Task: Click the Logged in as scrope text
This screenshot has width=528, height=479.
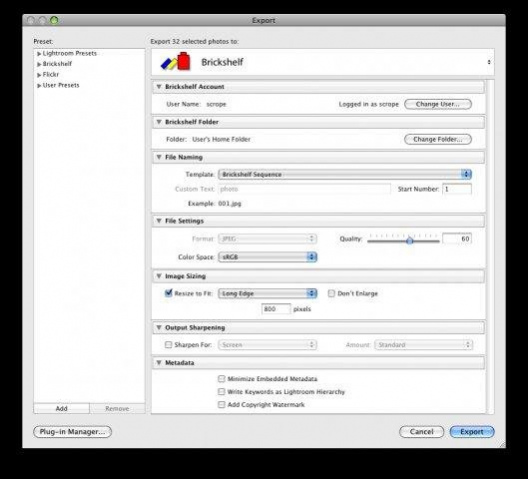Action: [x=369, y=104]
